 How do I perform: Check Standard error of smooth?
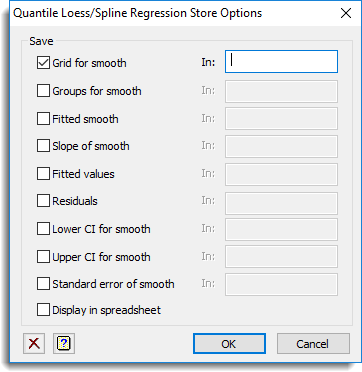coord(43,284)
